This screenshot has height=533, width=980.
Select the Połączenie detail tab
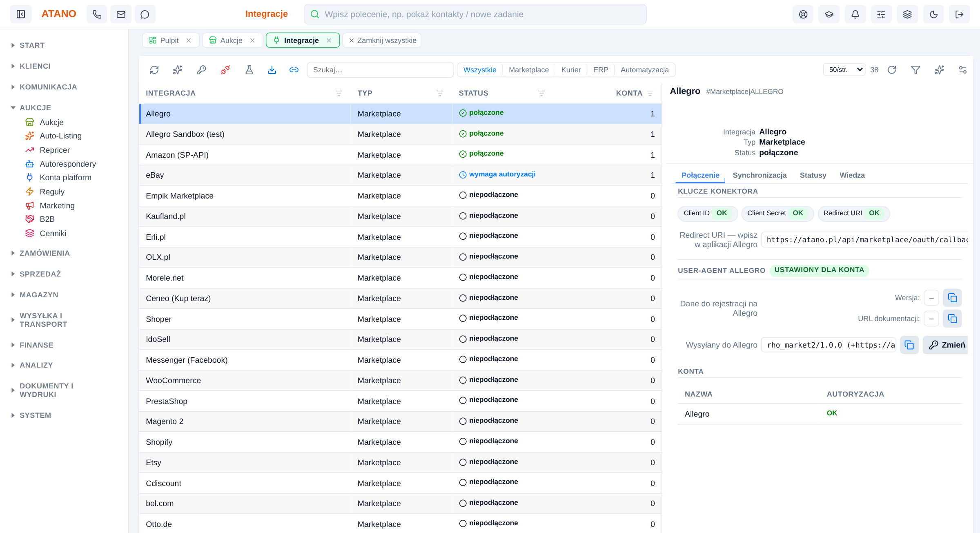700,175
